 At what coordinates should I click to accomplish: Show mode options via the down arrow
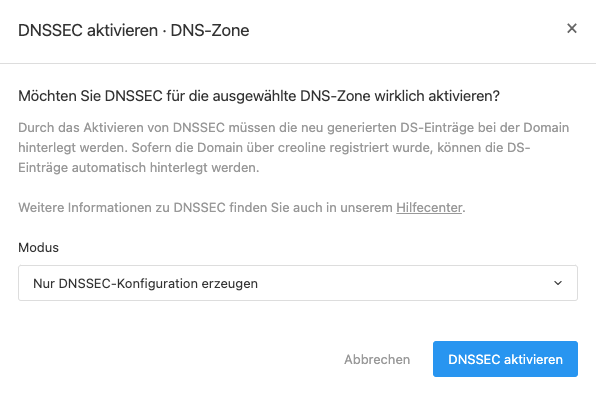(x=558, y=283)
